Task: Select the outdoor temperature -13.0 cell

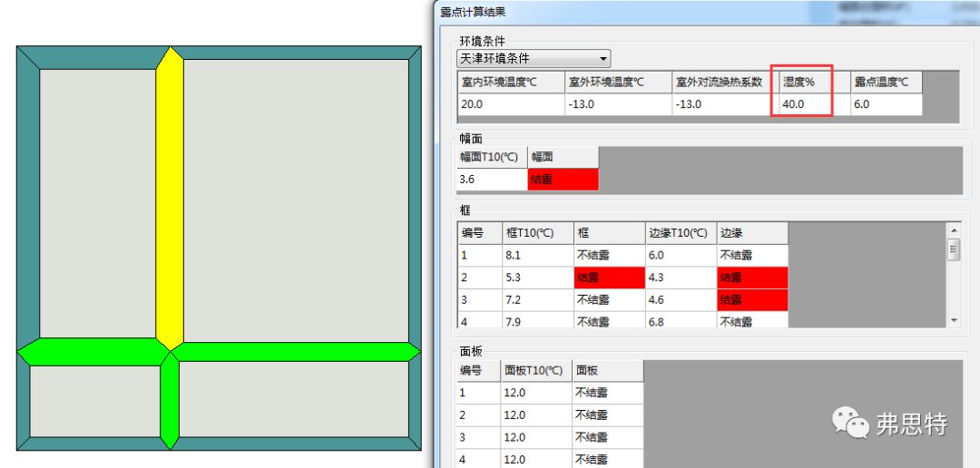Action: [617, 104]
